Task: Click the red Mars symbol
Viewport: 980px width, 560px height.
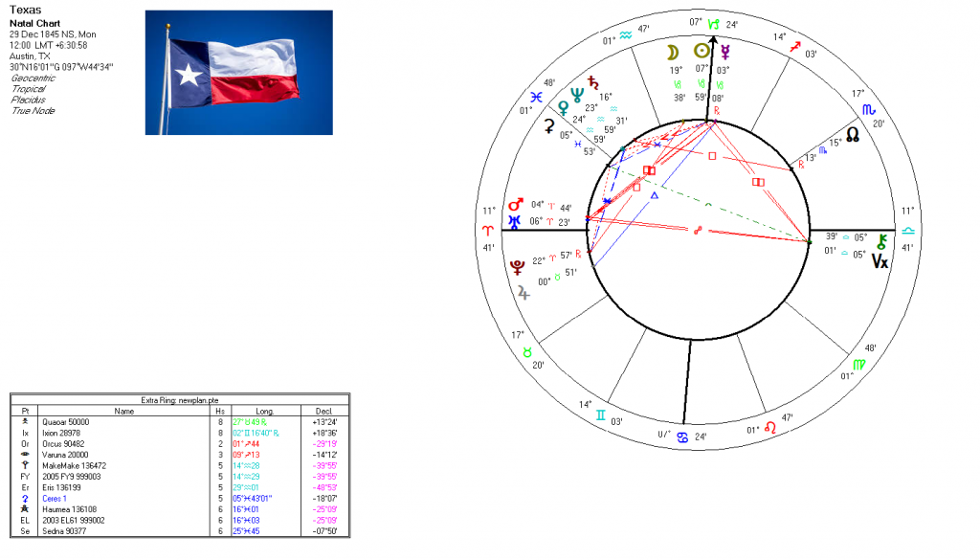Action: [x=516, y=205]
